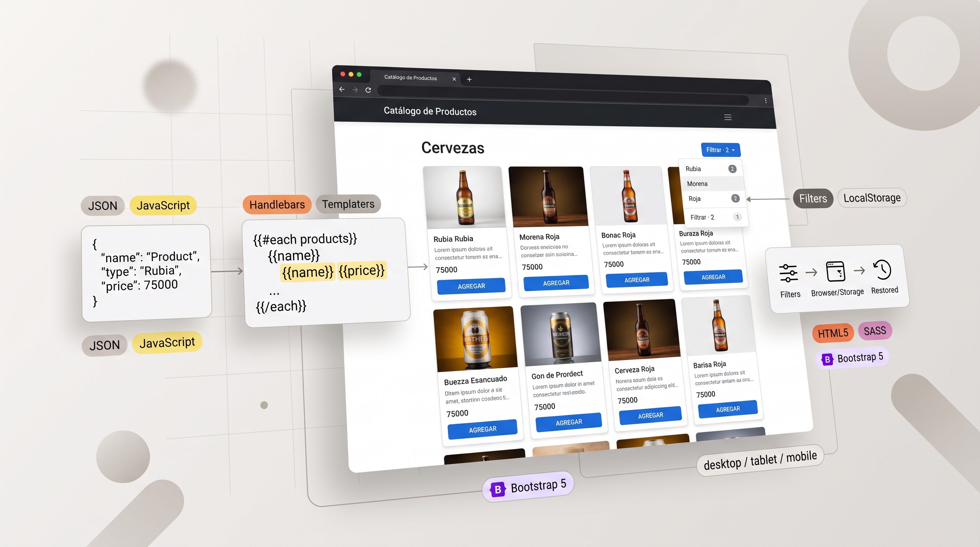The height and width of the screenshot is (547, 980).
Task: Open the Gon de Prordect can image
Action: 561,334
